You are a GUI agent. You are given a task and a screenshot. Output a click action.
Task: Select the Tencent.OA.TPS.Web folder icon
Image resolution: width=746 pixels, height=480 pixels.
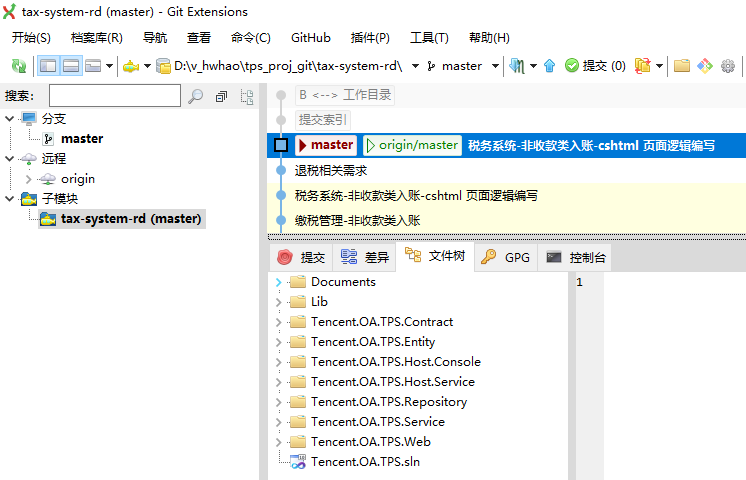(x=298, y=442)
